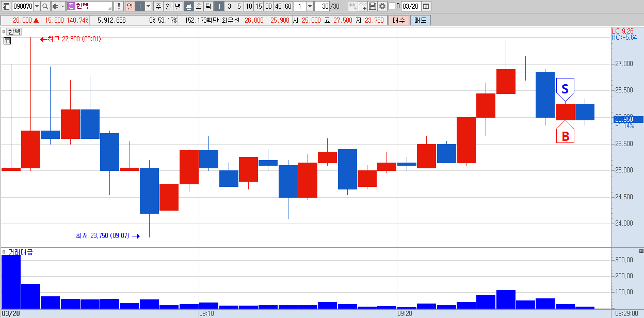Click the period number 1 next to 일
The image size is (644, 318).
pos(140,6)
